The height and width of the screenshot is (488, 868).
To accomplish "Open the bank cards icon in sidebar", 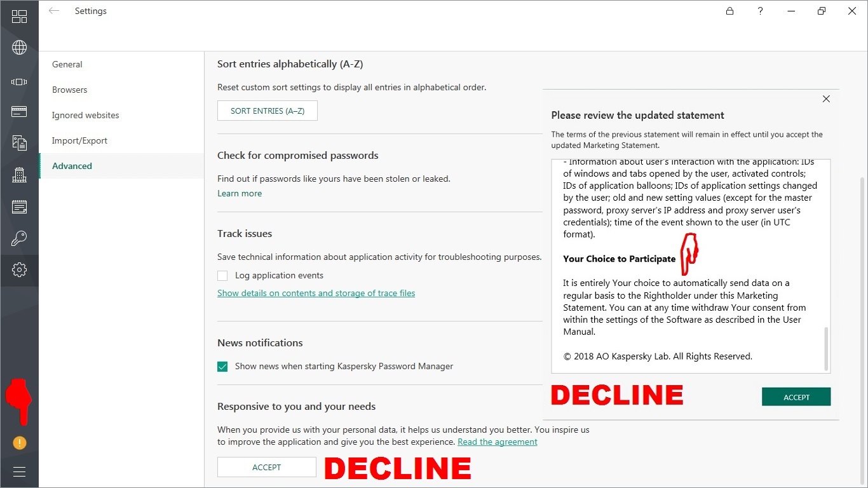I will (x=19, y=112).
